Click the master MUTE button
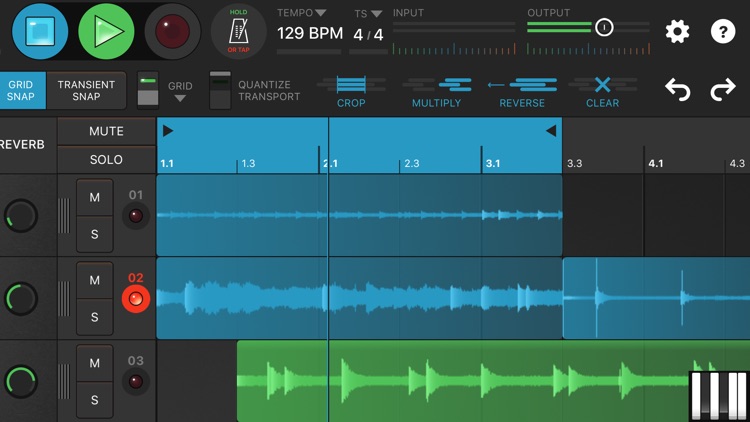Viewport: 750px width, 422px height. (x=106, y=131)
